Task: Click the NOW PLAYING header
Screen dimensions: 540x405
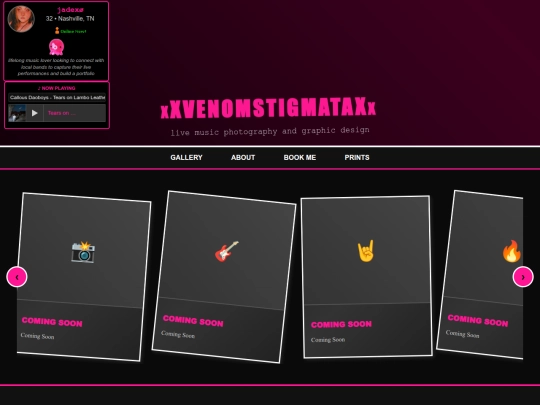Action: tap(57, 88)
